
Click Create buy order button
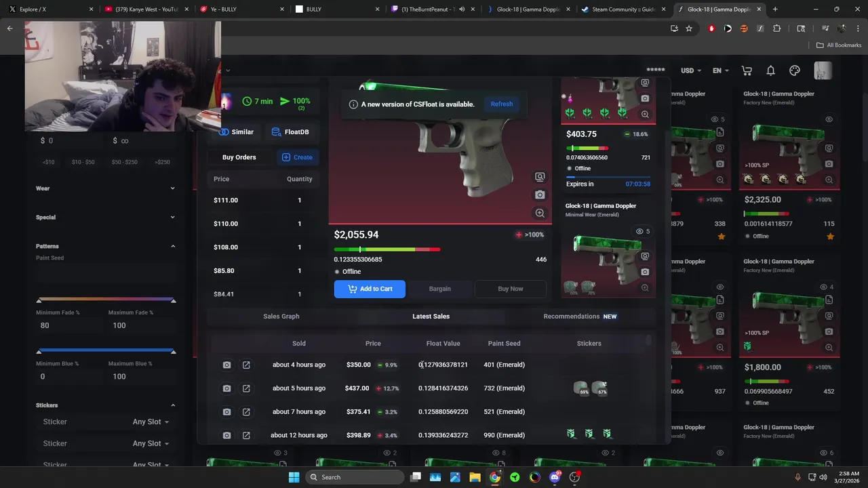tap(297, 157)
